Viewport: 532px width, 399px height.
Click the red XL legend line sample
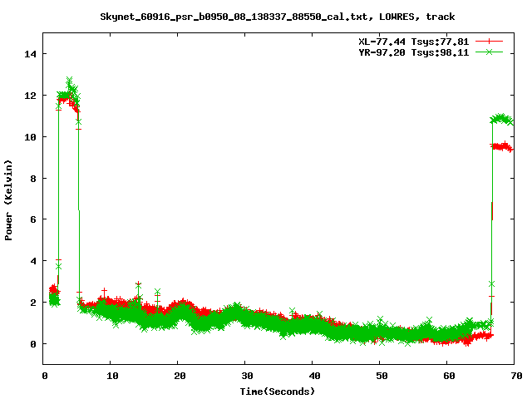(x=489, y=42)
